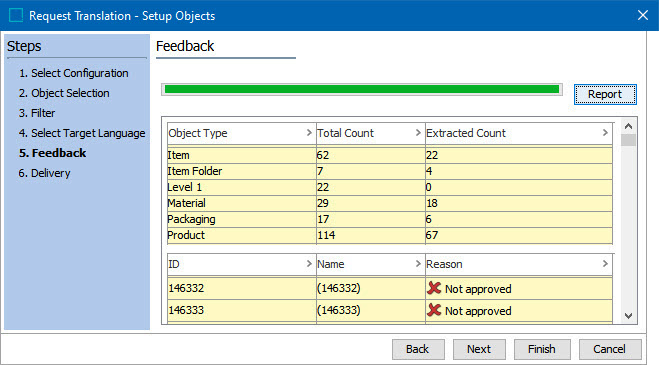Screen dimensions: 659x365
Task: Select step 4 Select Target Language
Action: pos(82,133)
